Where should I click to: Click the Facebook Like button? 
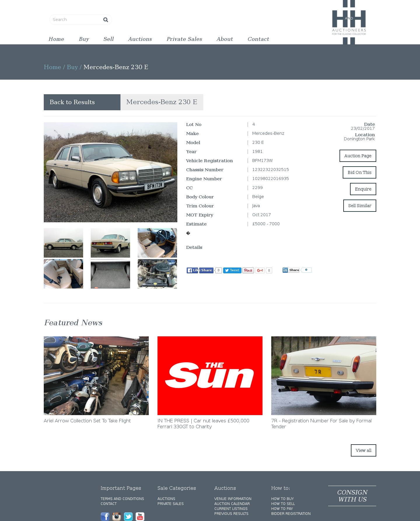tap(192, 270)
